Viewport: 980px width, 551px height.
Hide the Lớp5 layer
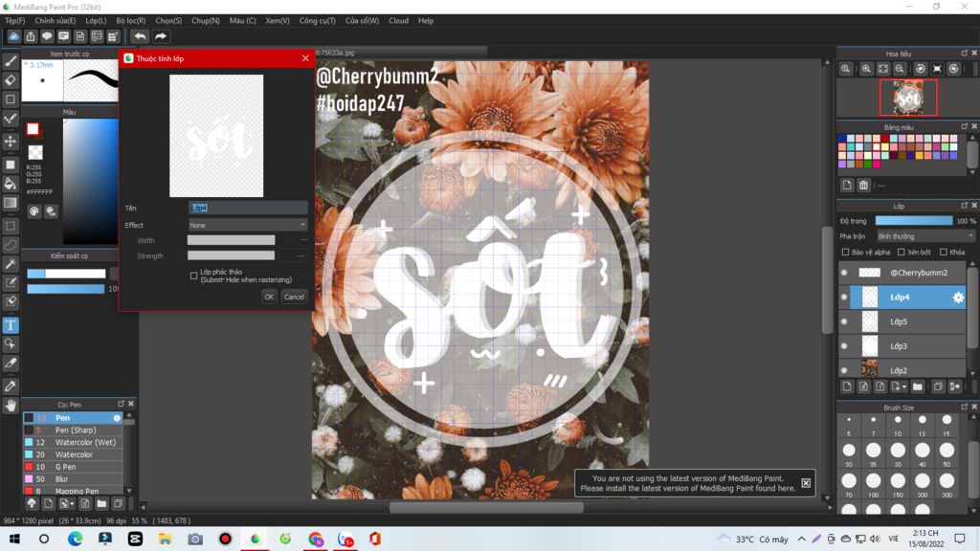coord(844,321)
